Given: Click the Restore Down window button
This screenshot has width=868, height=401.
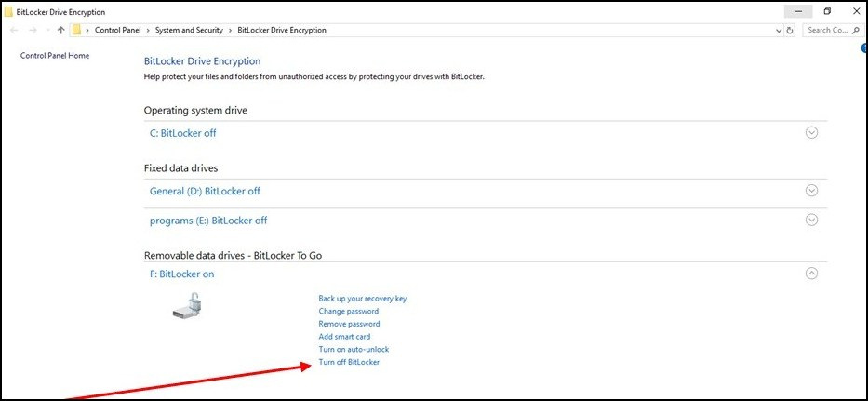Looking at the screenshot, I should click(828, 12).
